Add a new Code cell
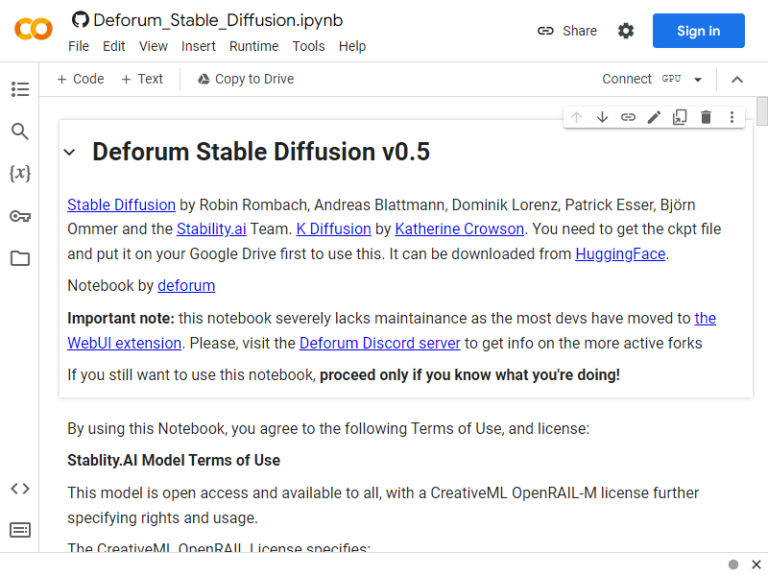 tap(80, 79)
